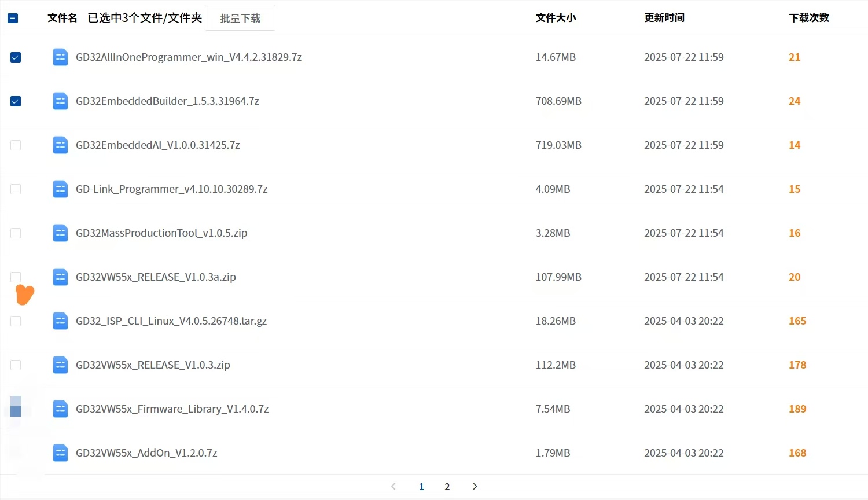Click GD32_ISP_CLI_Linux_V4.0.5.26748.tar.gz file name
Image resolution: width=868 pixels, height=500 pixels.
171,321
